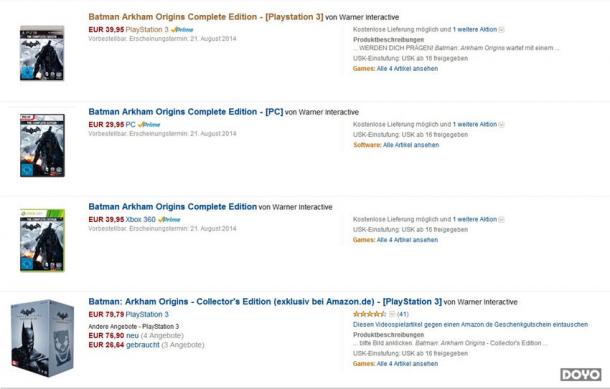Click the Amazon Geschenkgutschein eintauschen link
Image resolution: width=610 pixels, height=389 pixels.
470,324
